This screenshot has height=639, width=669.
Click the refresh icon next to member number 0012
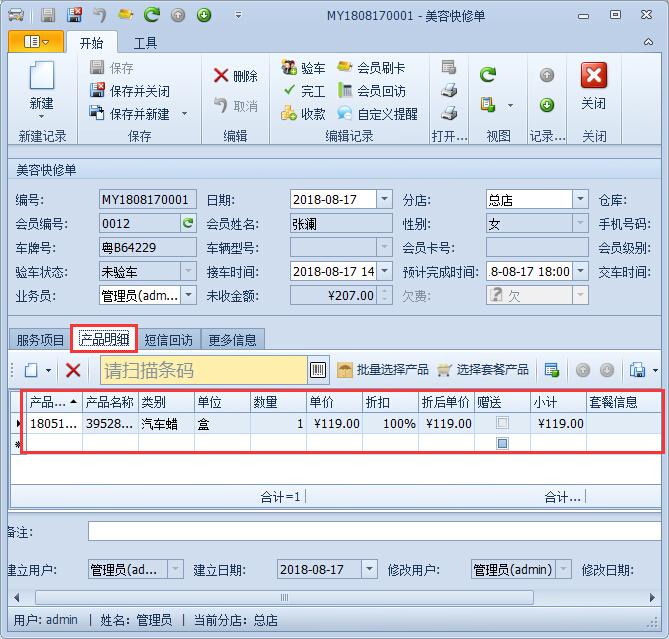coord(187,223)
